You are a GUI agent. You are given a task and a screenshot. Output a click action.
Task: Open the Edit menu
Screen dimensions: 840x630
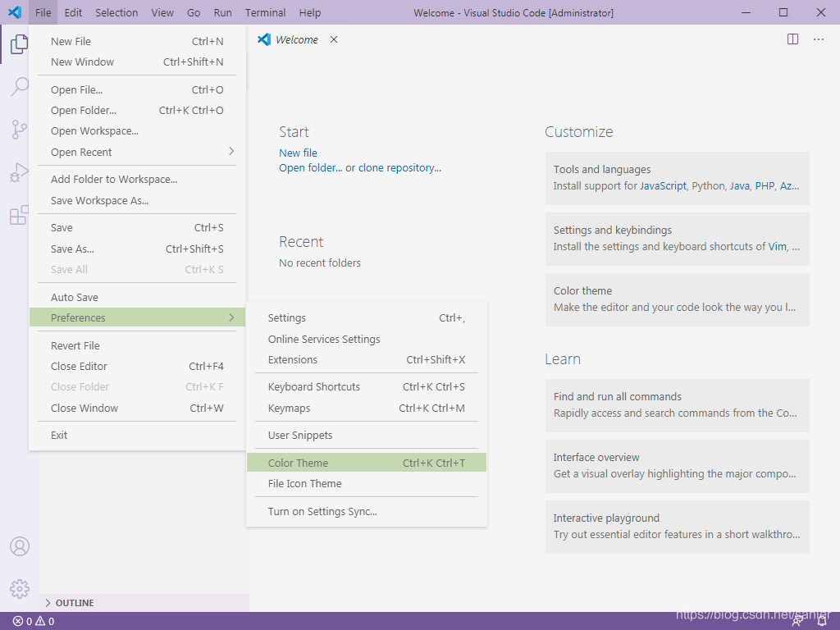click(73, 12)
